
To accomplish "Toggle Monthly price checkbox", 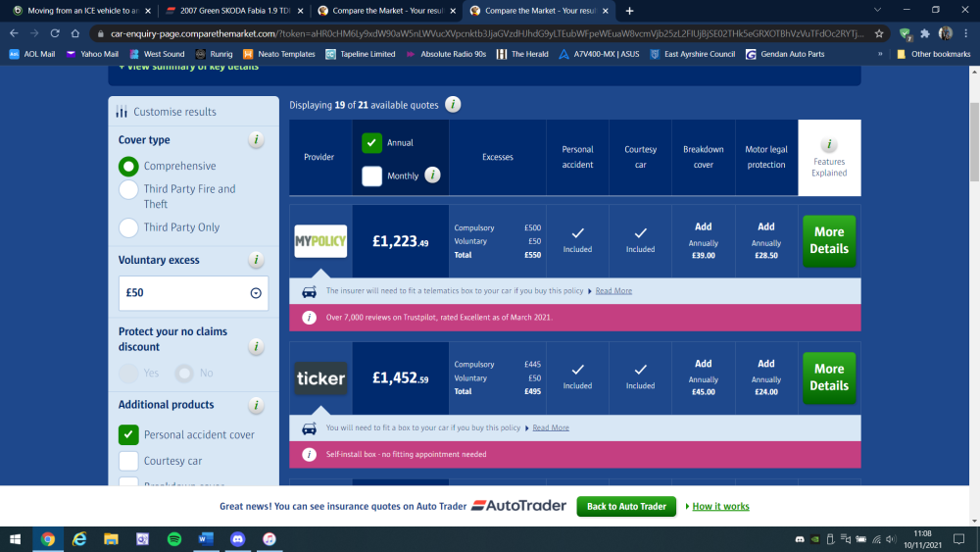I will (x=371, y=176).
